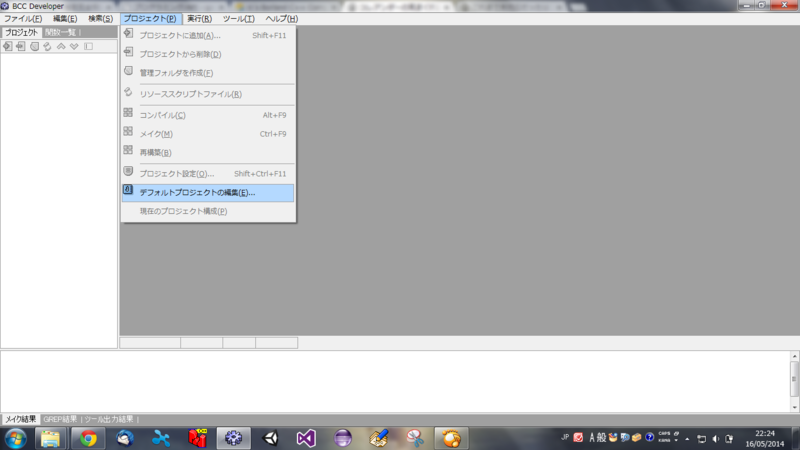Open the ファイル(F) menu

coord(23,19)
